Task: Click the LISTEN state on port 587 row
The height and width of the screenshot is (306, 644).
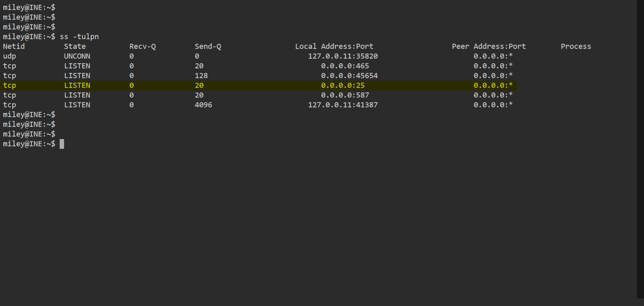Action: coord(77,95)
